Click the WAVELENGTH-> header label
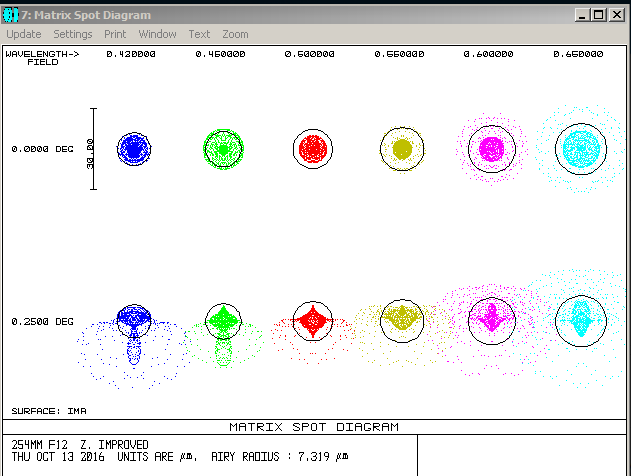This screenshot has height=476, width=631. [42, 54]
